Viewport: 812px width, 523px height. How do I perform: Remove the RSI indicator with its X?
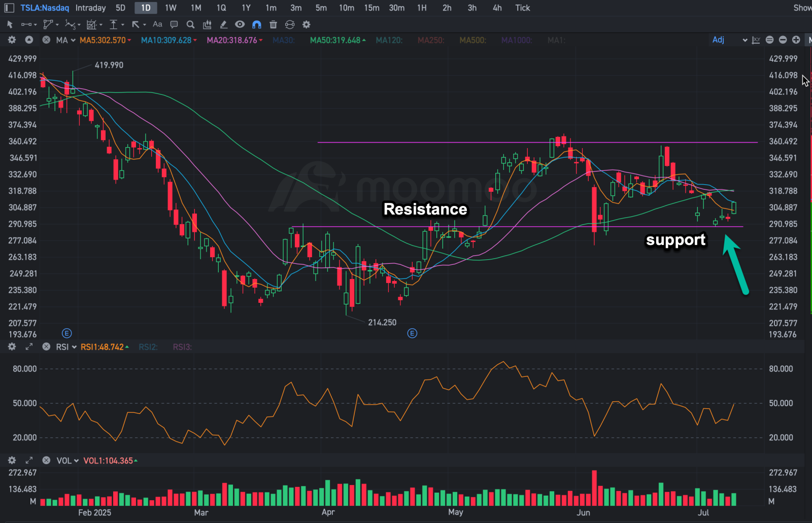coord(46,347)
